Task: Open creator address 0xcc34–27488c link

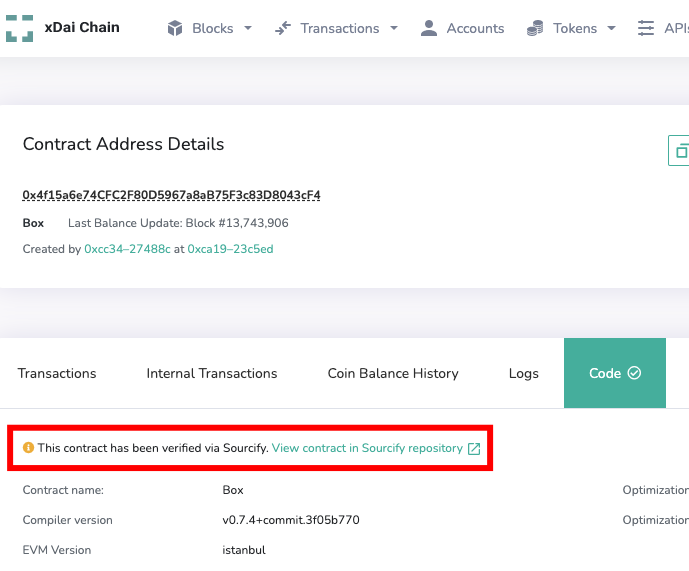Action: [x=127, y=249]
